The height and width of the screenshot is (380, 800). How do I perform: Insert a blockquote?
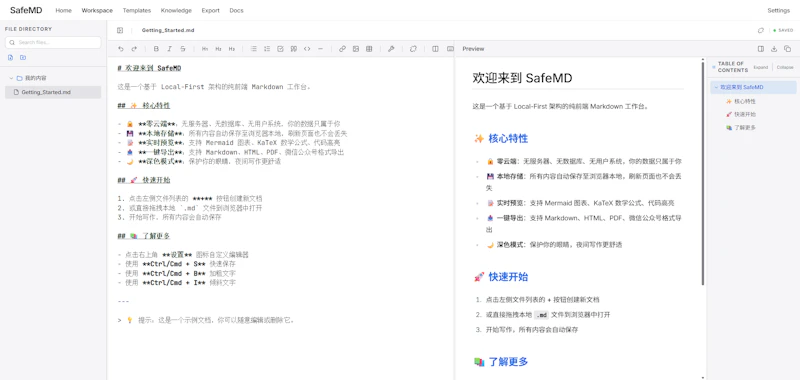pos(293,49)
